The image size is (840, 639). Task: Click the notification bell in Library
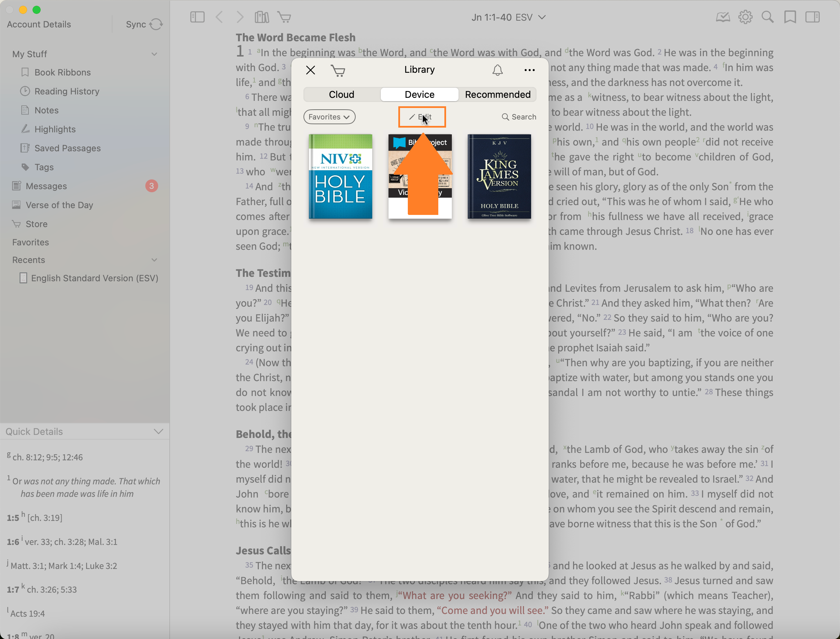click(x=498, y=70)
